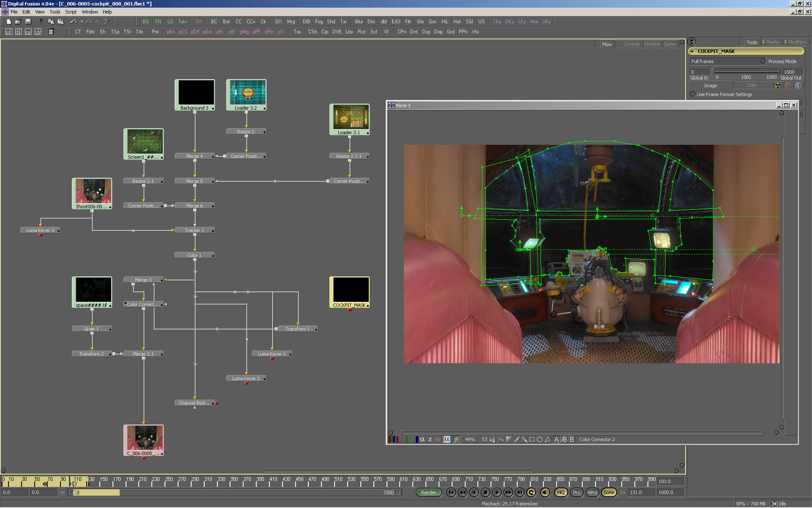
Task: Show the Z channel in View 1
Action: [430, 439]
